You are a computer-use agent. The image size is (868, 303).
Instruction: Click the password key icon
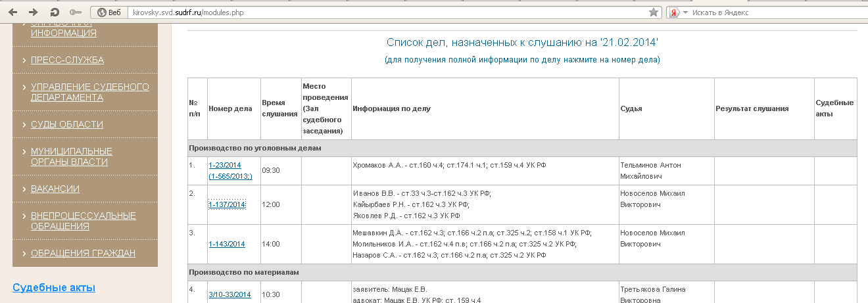(x=76, y=12)
